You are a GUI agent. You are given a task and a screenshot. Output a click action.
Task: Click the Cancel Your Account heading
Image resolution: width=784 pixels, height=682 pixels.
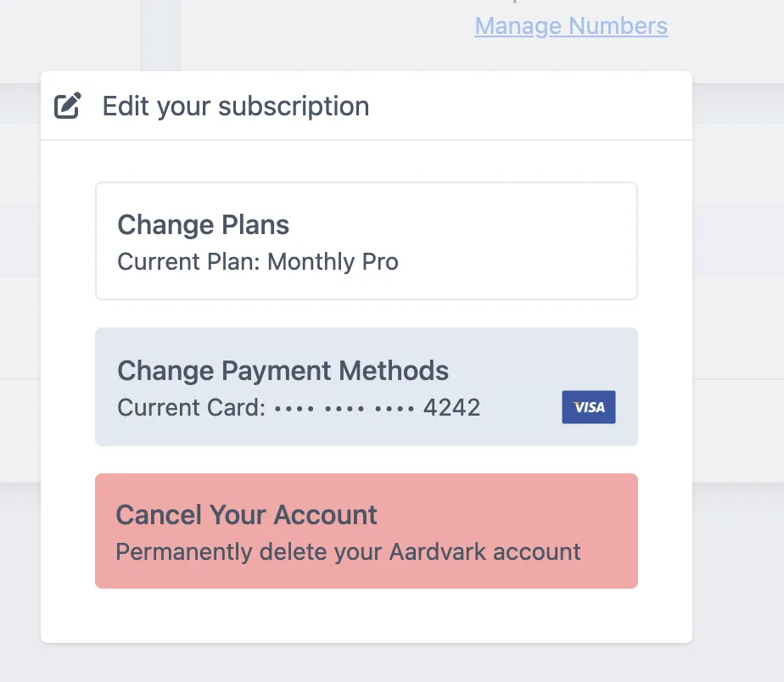247,514
